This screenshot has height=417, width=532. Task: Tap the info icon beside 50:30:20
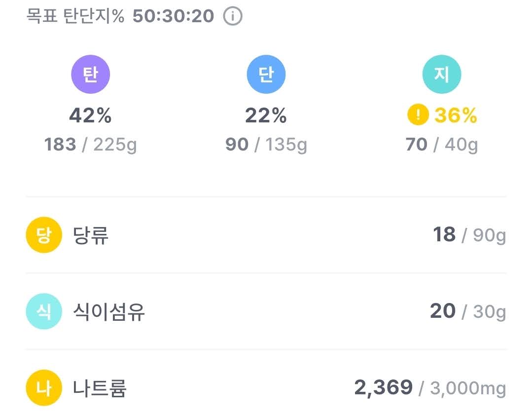click(x=232, y=16)
